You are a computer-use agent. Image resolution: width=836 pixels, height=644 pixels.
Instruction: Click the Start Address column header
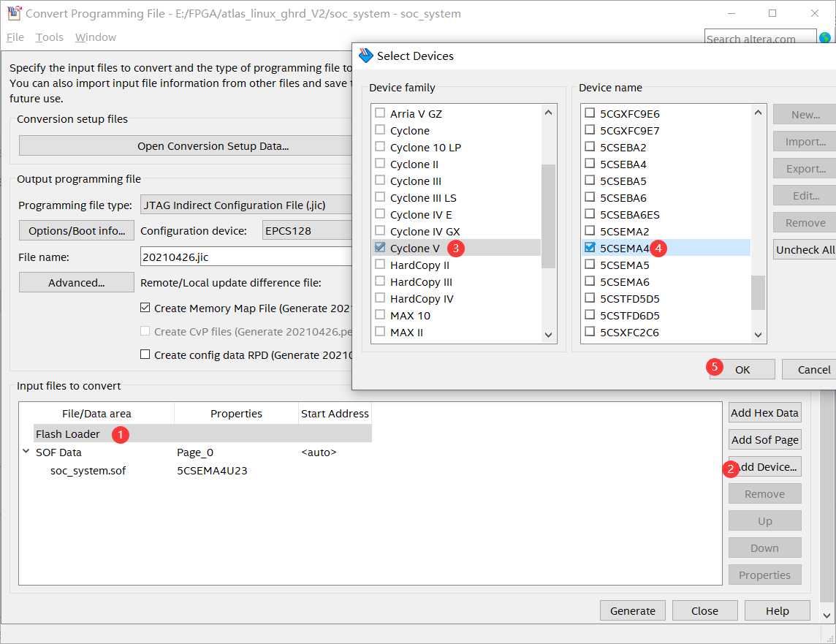(x=335, y=413)
